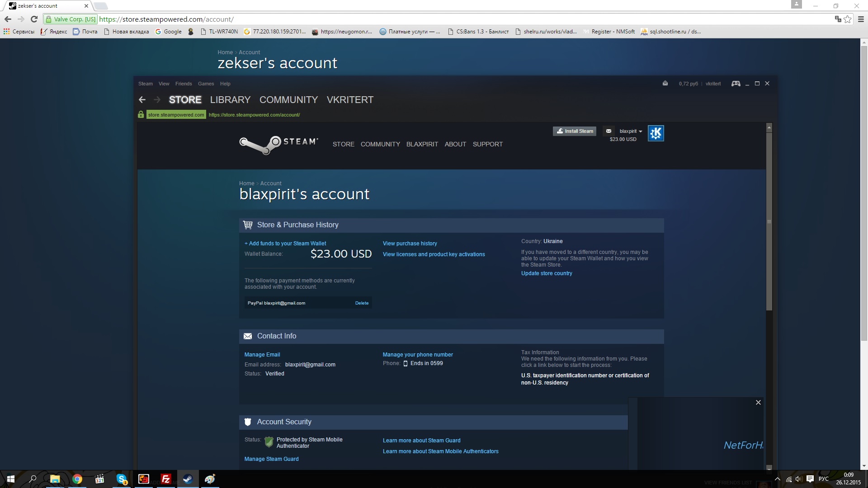Click the Steam taskbar icon
868x488 pixels.
click(188, 479)
